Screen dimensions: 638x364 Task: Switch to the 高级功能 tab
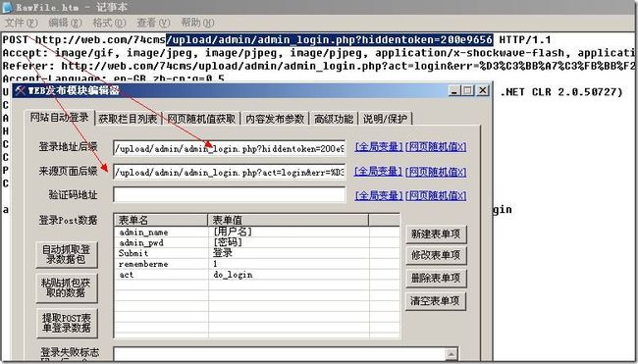[x=334, y=119]
